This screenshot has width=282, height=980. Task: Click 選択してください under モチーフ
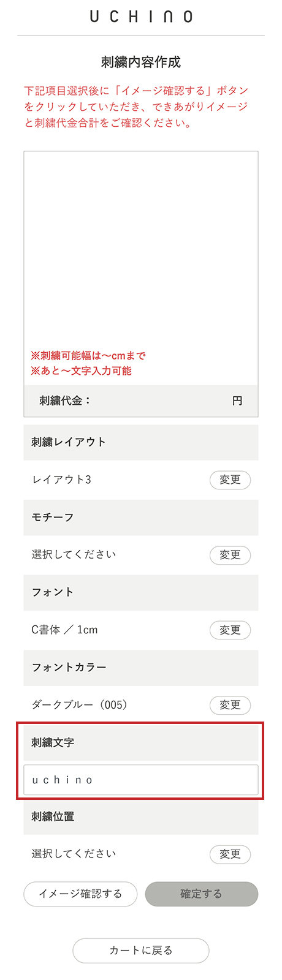pos(74,555)
